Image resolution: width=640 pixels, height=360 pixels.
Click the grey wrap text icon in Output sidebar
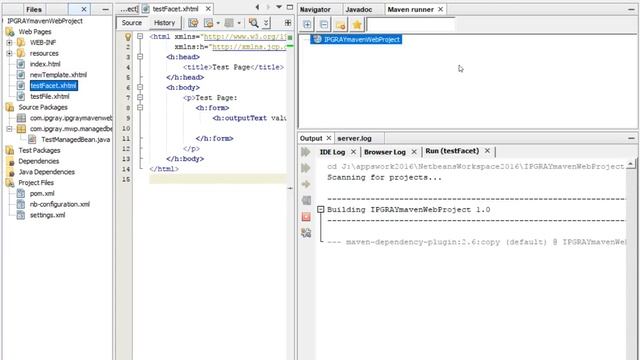[x=306, y=200]
